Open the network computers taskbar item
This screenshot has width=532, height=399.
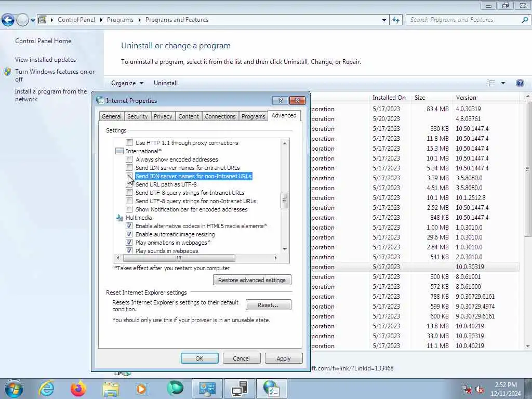click(x=240, y=389)
